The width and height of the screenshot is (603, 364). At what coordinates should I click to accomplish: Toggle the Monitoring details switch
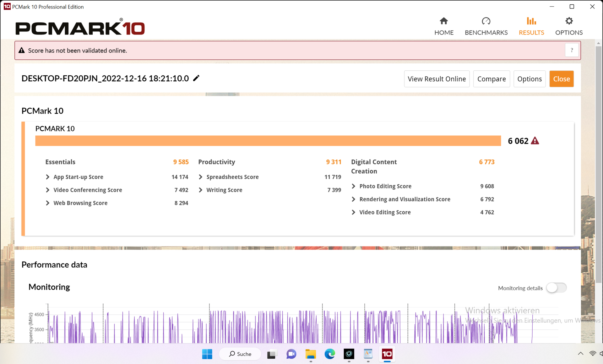(556, 288)
